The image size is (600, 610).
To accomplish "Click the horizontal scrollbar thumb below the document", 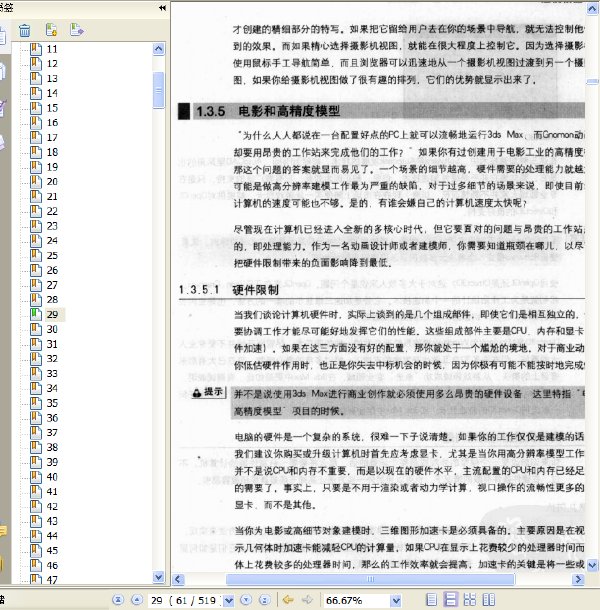I will [370, 579].
